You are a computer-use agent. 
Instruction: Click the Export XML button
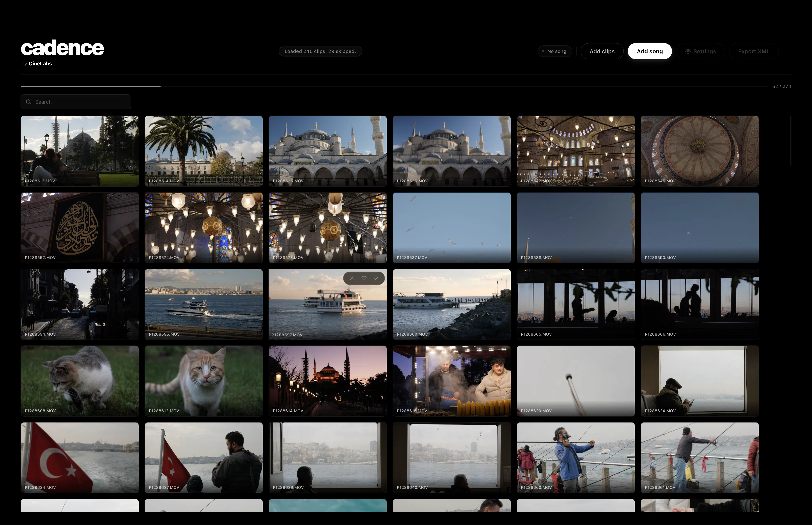tap(754, 52)
